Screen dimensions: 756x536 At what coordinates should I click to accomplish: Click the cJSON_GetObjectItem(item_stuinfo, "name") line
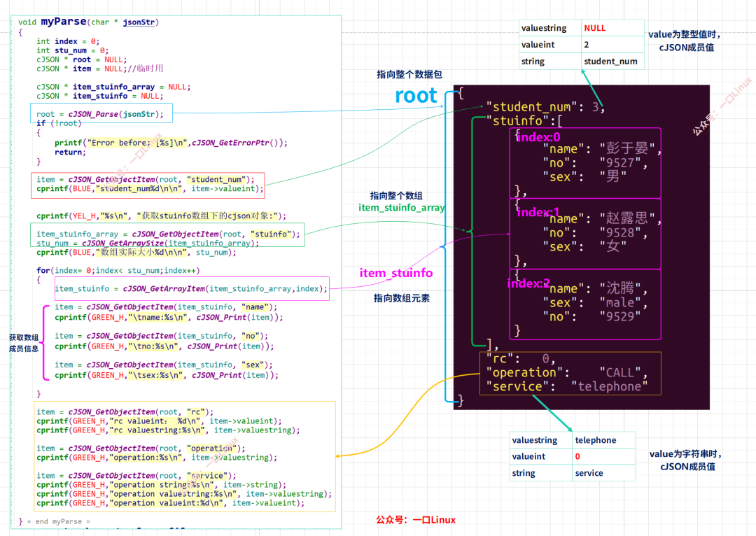(x=166, y=307)
